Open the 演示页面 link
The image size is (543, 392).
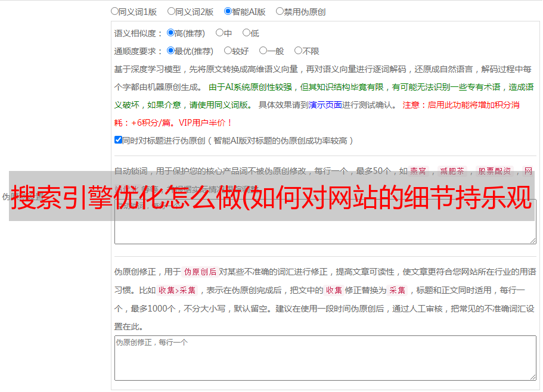[x=325, y=105]
